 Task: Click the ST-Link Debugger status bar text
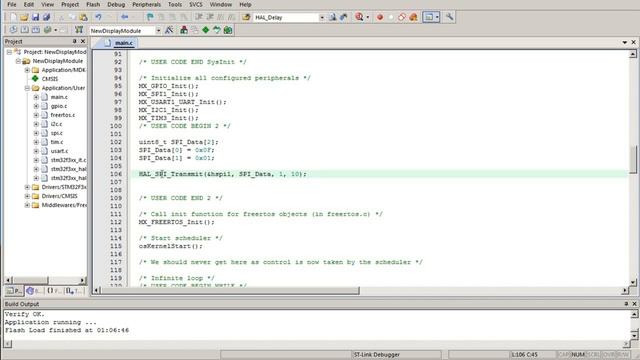(x=377, y=355)
